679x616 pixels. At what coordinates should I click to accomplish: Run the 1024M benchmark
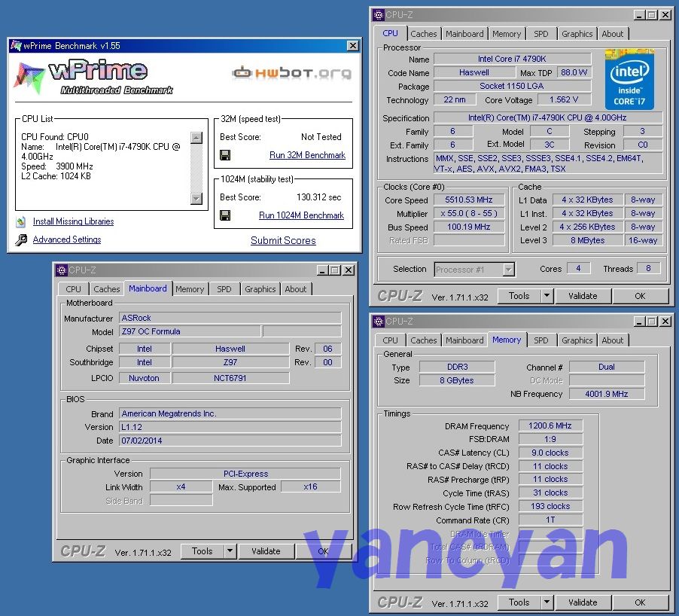[301, 215]
